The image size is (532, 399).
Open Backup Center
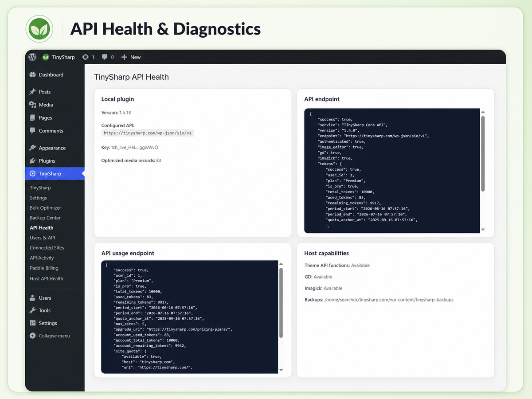coord(45,218)
